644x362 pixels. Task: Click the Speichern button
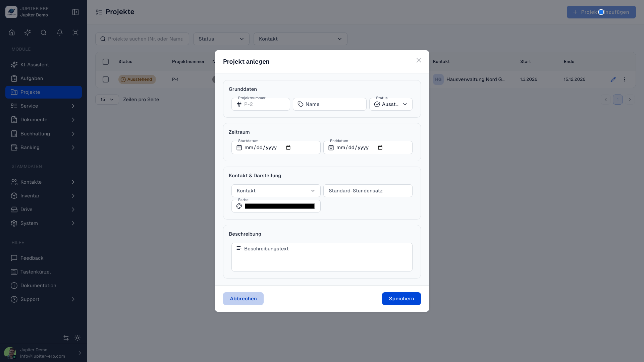tap(401, 299)
